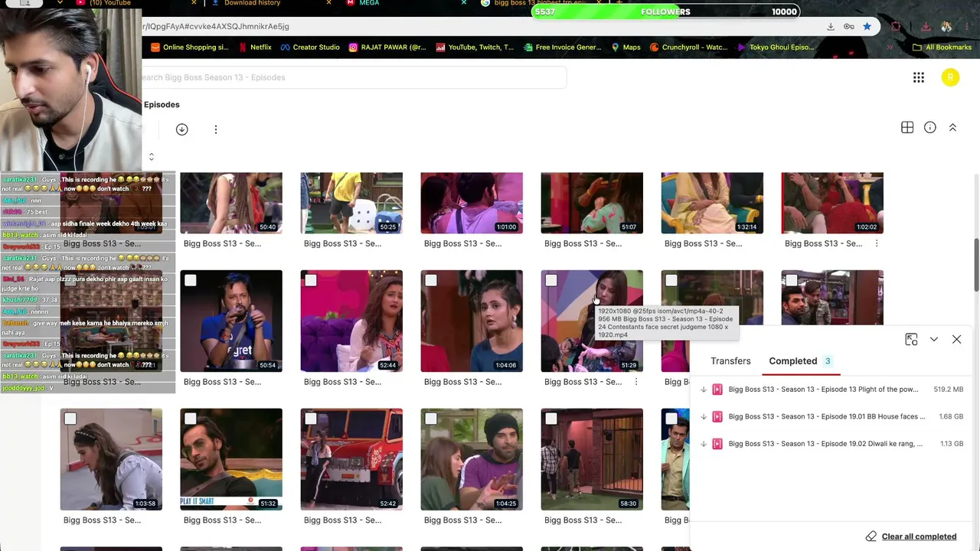980x551 pixels.
Task: Tick the checkbox on the 51:32 video
Action: (x=191, y=419)
